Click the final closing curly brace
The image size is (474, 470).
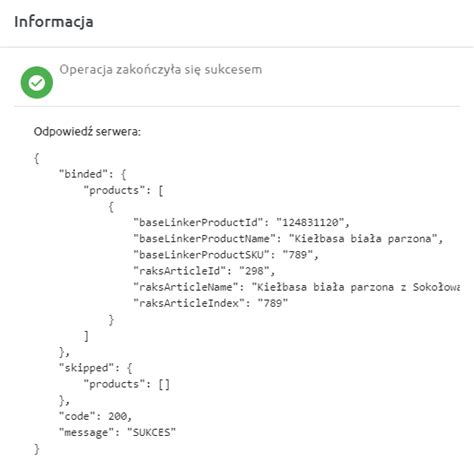[x=37, y=449]
